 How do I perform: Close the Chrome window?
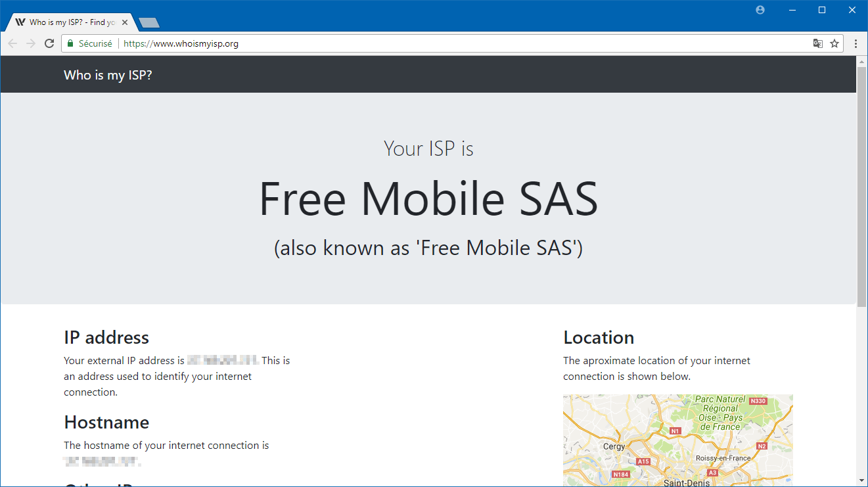(851, 10)
